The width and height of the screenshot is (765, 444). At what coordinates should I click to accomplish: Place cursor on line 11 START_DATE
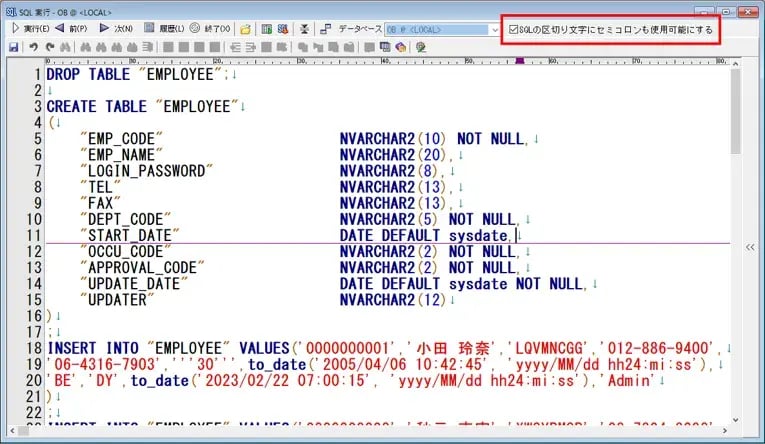131,235
